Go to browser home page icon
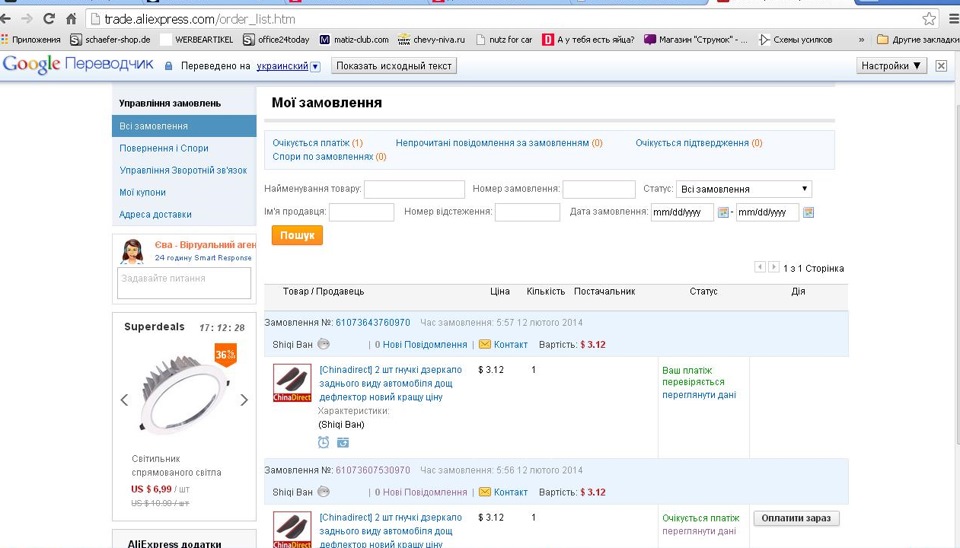The width and height of the screenshot is (960, 548). 71,19
